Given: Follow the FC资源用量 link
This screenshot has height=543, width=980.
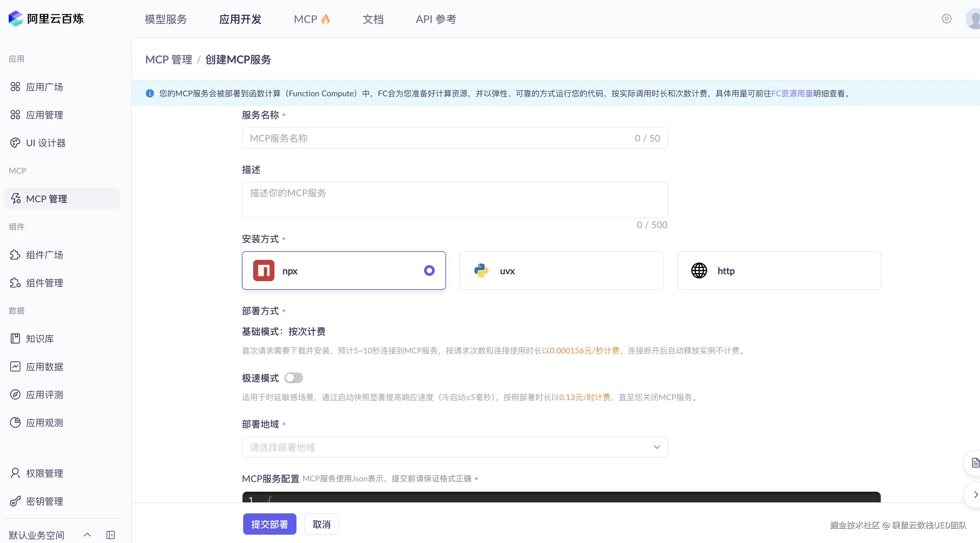Looking at the screenshot, I should tap(792, 94).
